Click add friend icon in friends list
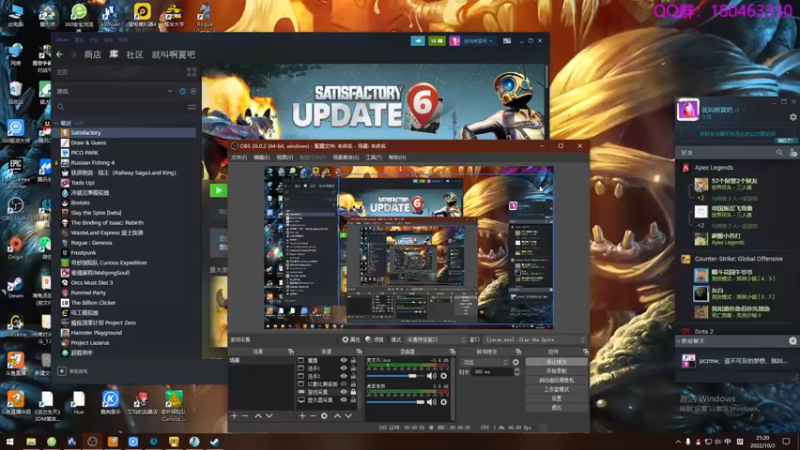The image size is (800, 450). tap(793, 153)
